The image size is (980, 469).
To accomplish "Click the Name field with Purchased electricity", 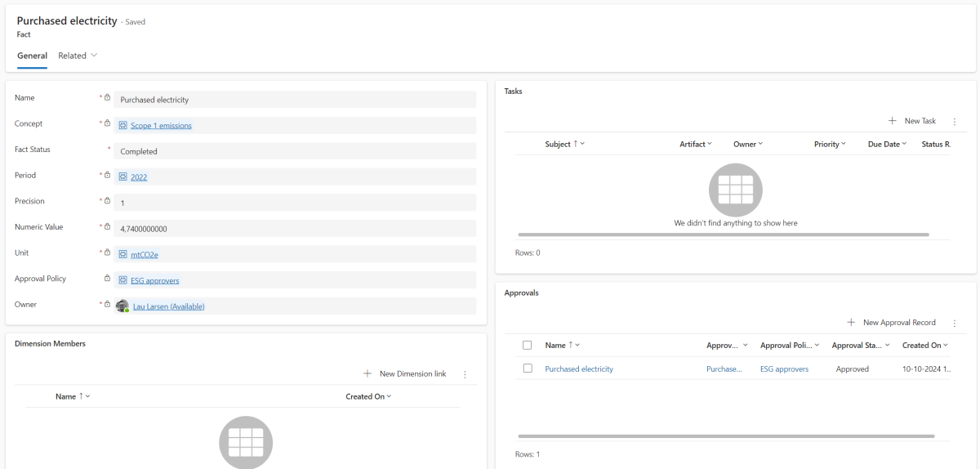I will click(x=295, y=100).
